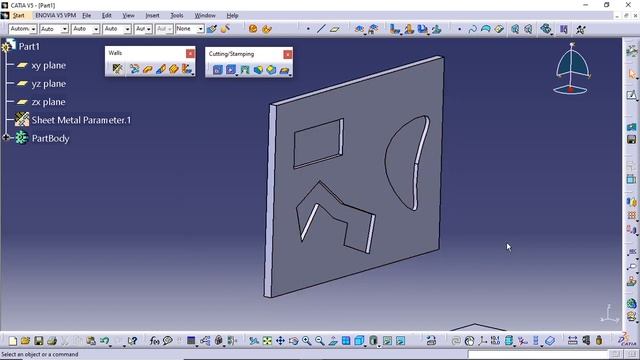Click the Zoom Out magnifier
This screenshot has height=360, width=640.
[319, 340]
